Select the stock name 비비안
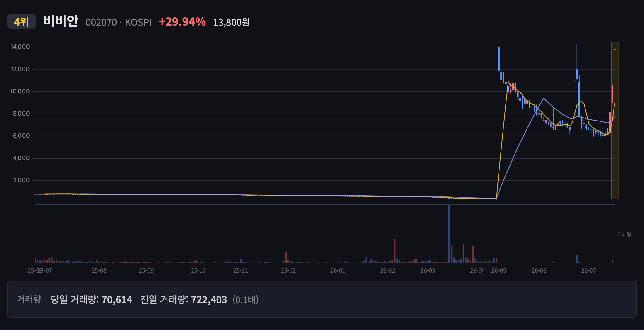Screen dimensions: 644x330 click(61, 21)
